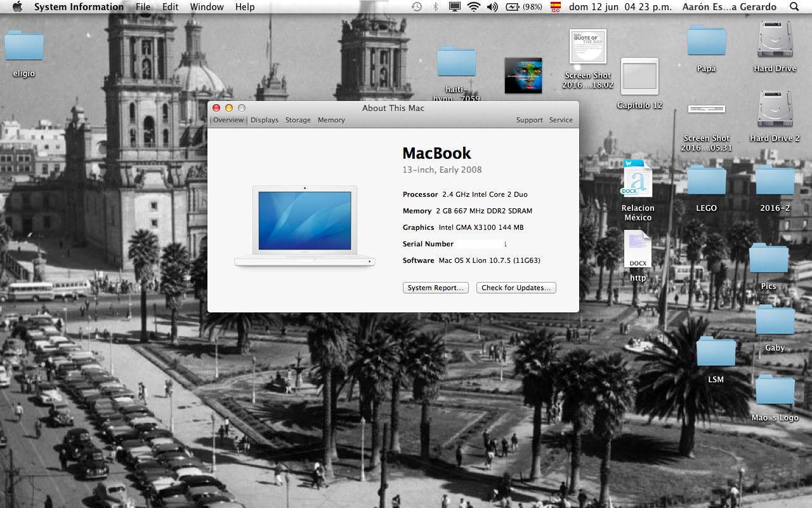Open the Window menu
The width and height of the screenshot is (812, 508).
[207, 7]
